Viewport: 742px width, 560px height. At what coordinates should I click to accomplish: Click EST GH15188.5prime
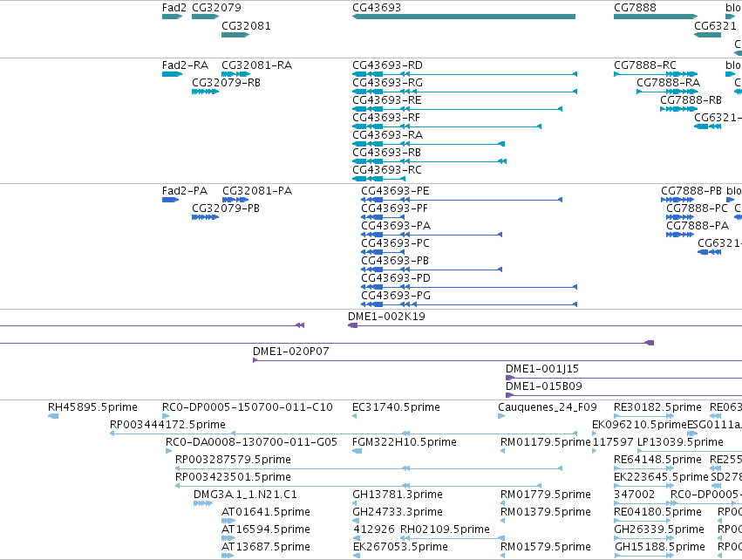click(644, 557)
